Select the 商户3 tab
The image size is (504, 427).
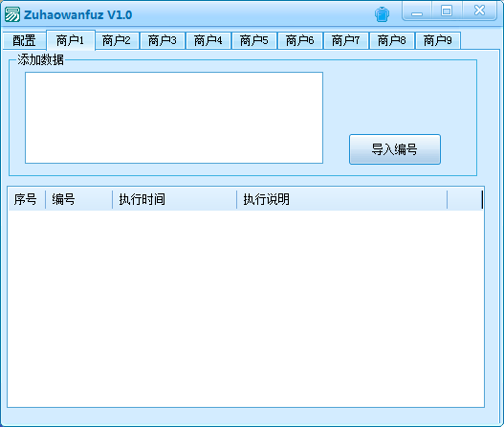click(163, 40)
